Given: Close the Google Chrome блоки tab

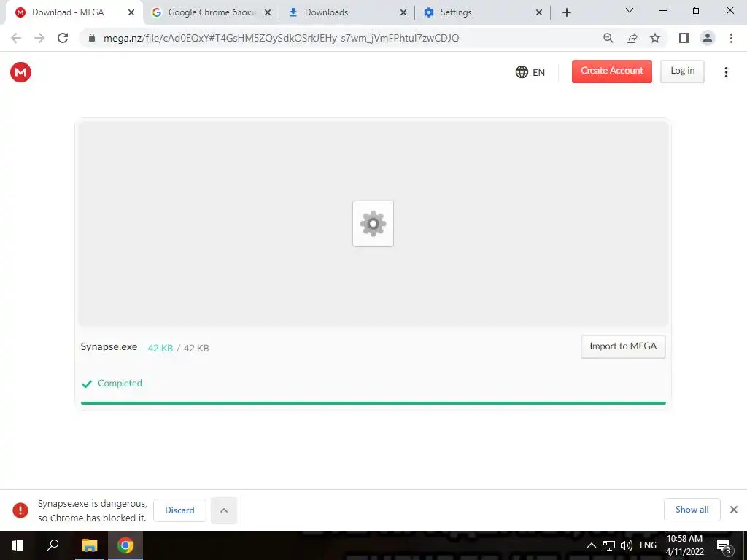Looking at the screenshot, I should (268, 12).
